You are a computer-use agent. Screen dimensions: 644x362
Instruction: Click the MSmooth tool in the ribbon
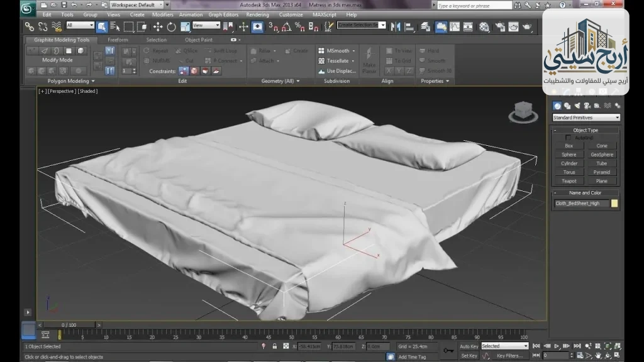(x=335, y=50)
